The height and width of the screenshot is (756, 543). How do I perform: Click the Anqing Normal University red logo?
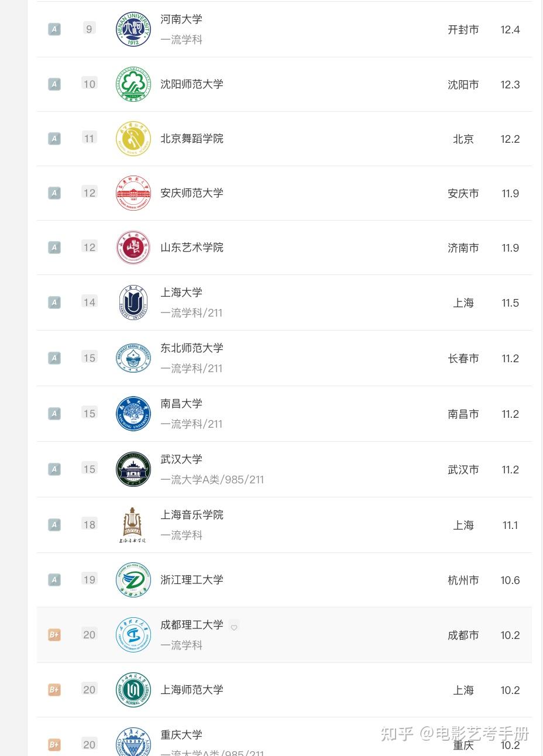point(133,193)
